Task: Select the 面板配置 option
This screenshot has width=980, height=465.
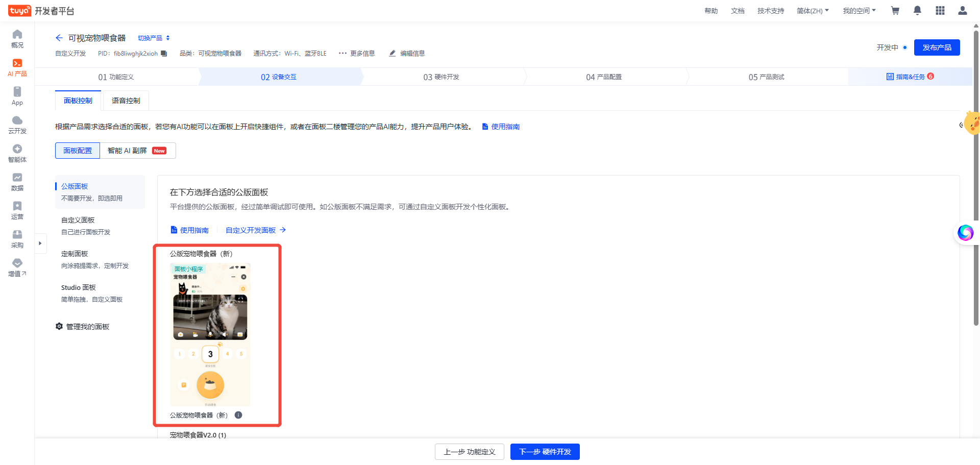Action: [x=77, y=150]
